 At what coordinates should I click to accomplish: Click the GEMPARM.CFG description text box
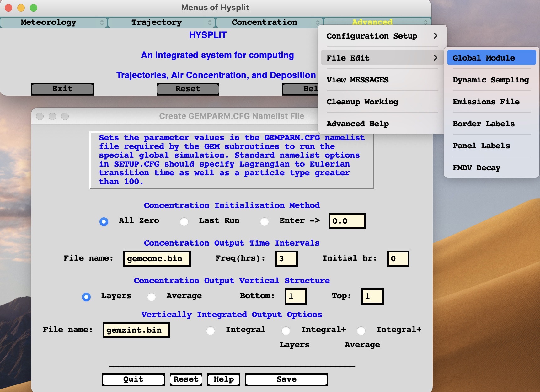232,160
